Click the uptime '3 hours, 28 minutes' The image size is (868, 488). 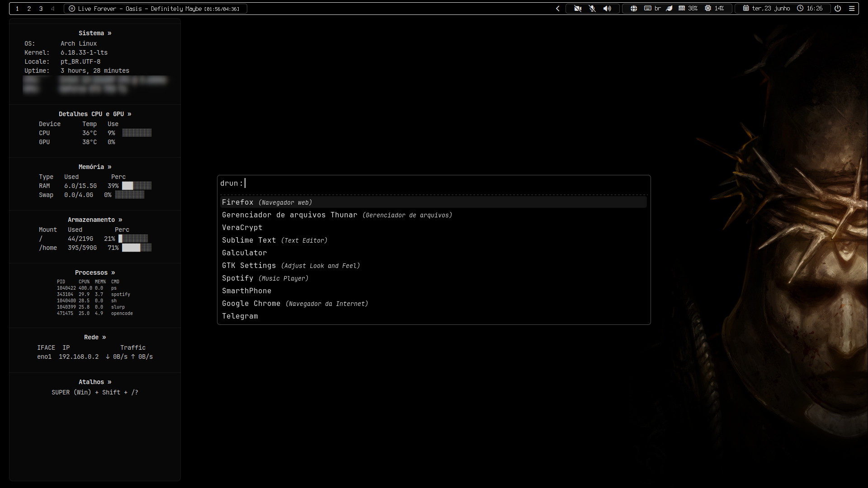[x=95, y=70]
